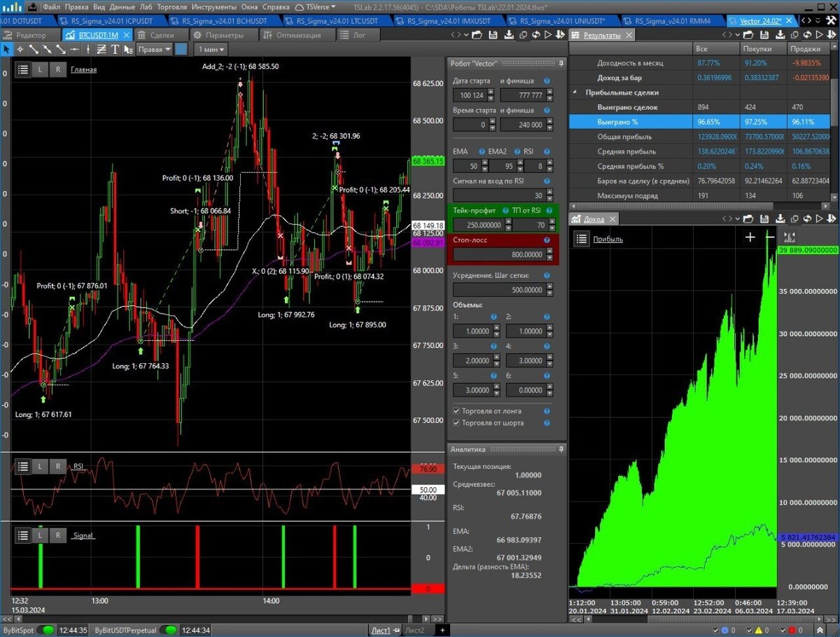Add a new sheet with plus button

442,630
